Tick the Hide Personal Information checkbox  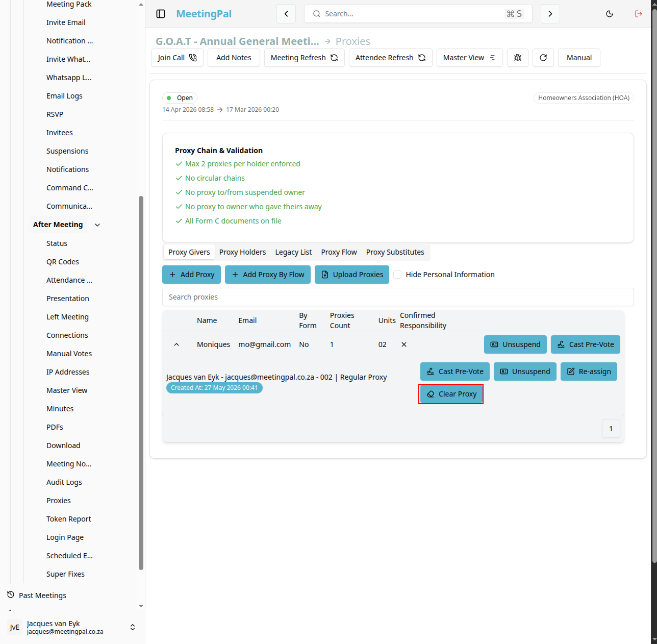(x=397, y=275)
